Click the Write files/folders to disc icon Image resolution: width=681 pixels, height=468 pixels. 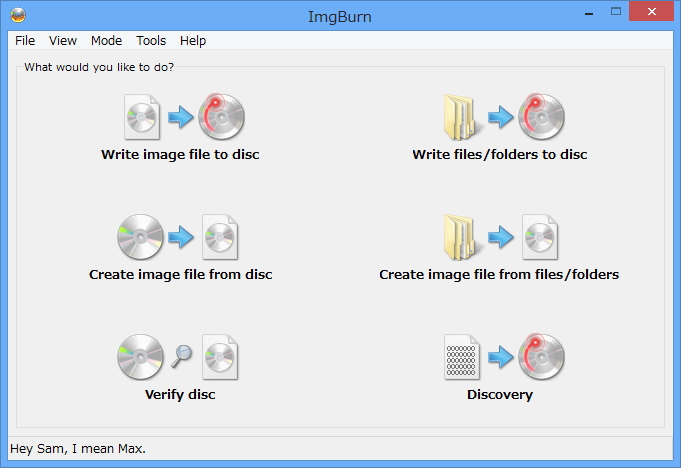pos(504,116)
